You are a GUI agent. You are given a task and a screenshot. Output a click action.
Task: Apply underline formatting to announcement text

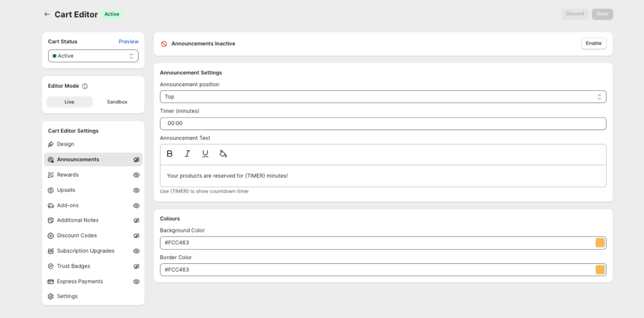(205, 154)
